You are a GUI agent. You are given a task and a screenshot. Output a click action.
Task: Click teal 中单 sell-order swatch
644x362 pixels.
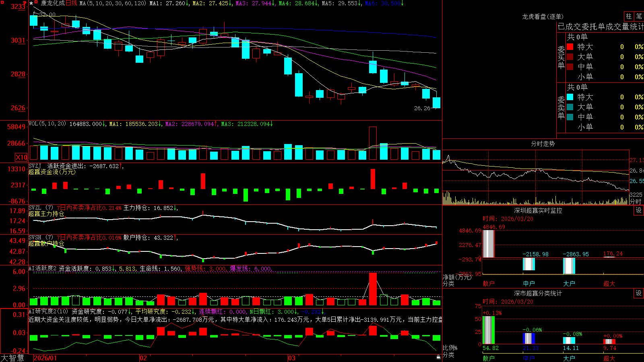pos(570,117)
